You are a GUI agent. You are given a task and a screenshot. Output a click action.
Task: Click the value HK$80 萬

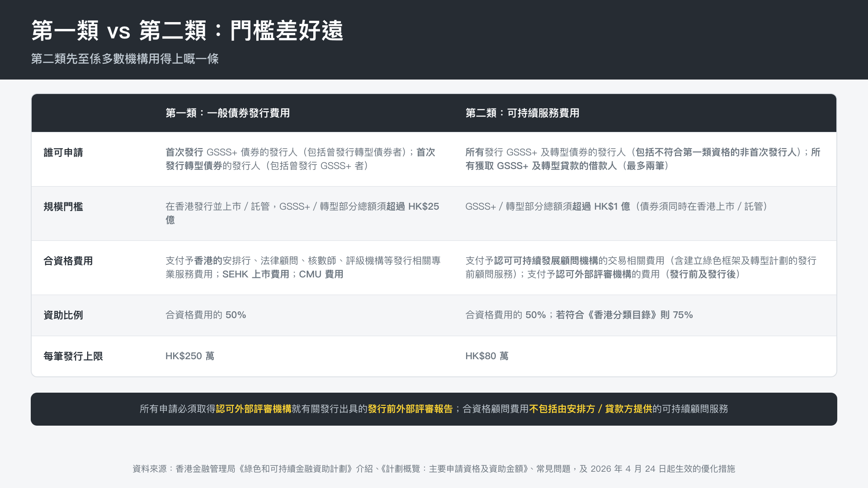[x=487, y=356]
